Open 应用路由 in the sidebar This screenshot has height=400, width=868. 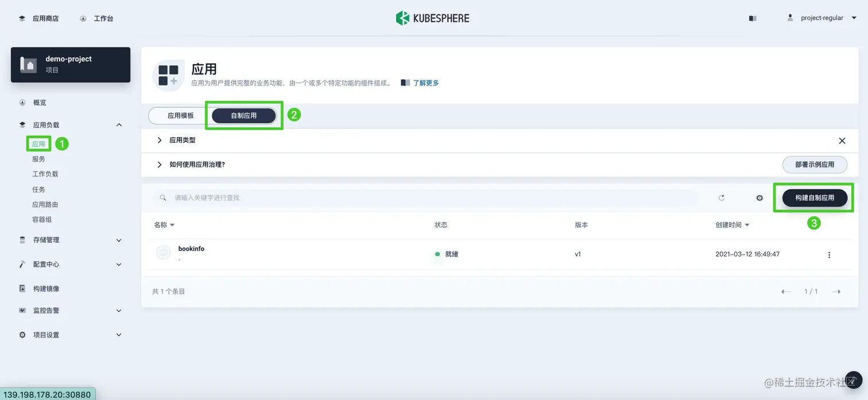coord(45,204)
